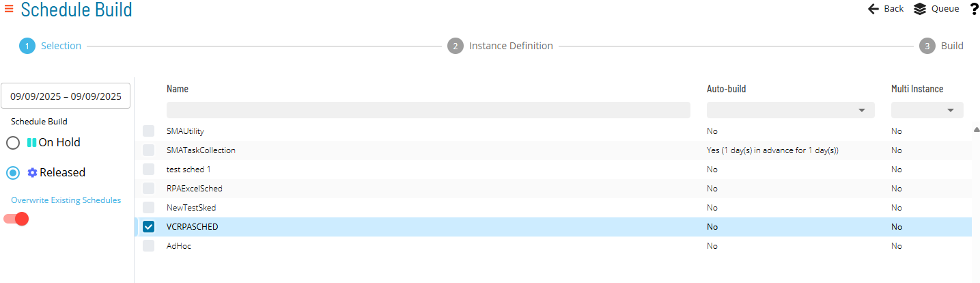
Task: Open the Multi Instance filter dropdown
Action: pos(927,110)
